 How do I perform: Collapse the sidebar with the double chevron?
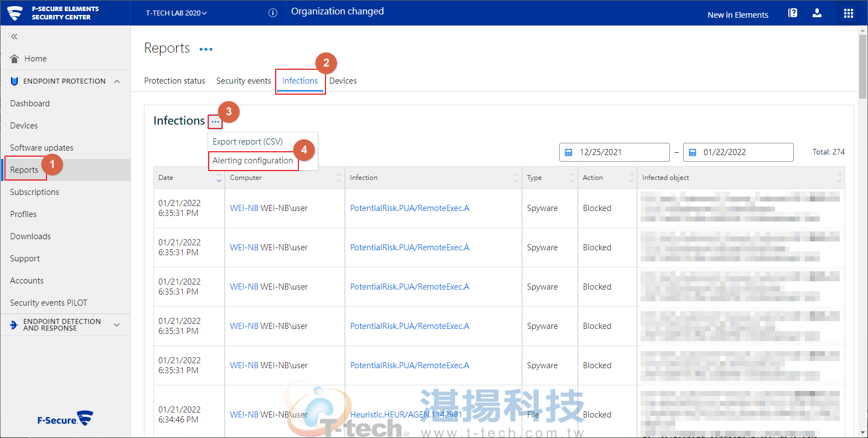coord(14,37)
